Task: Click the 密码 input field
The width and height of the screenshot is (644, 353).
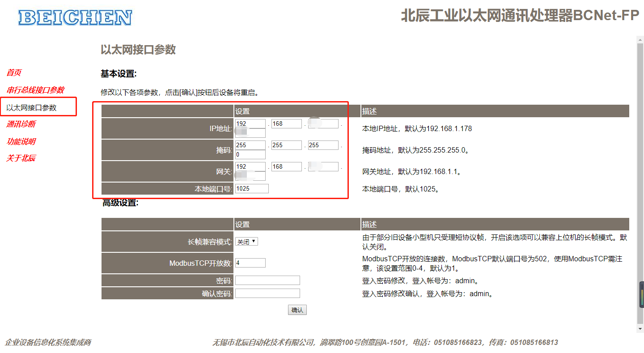Action: click(267, 280)
